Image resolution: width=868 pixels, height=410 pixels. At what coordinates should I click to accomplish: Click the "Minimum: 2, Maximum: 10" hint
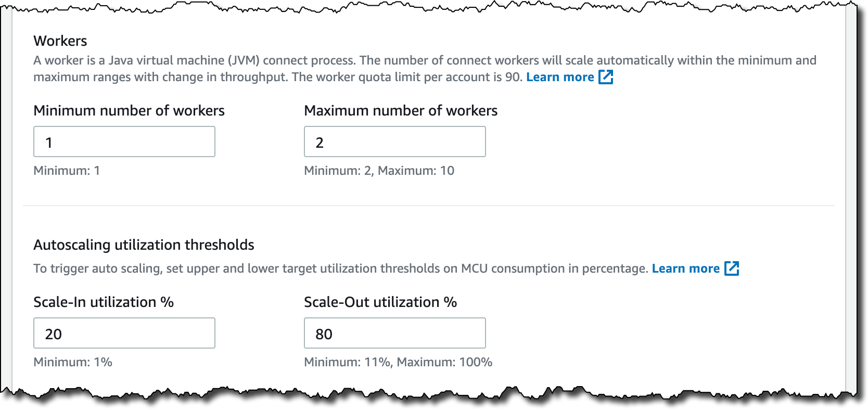pyautogui.click(x=379, y=171)
